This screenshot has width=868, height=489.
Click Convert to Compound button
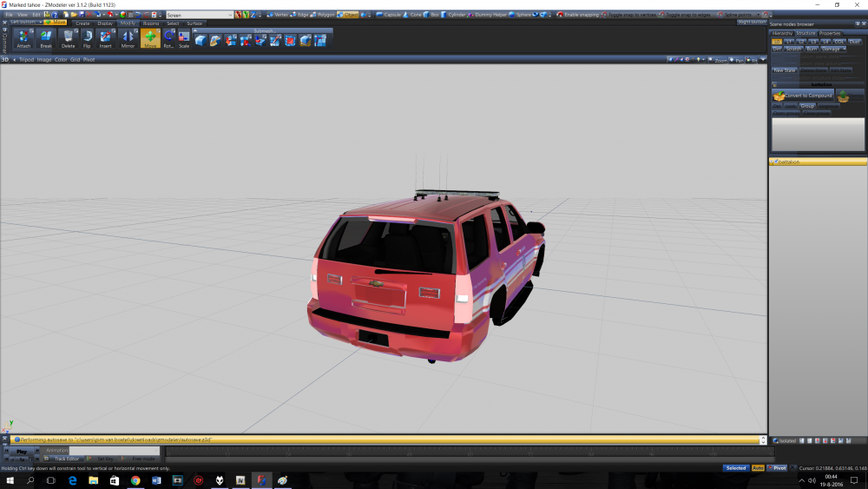(x=803, y=96)
